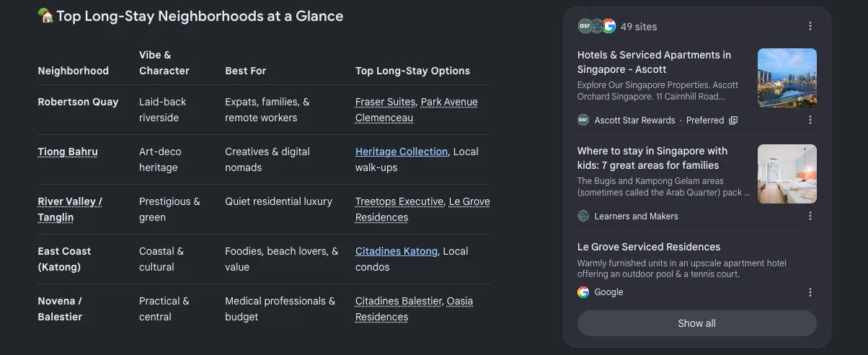Open the Tiong Bahru neighborhood link
Viewport: 868px width, 355px height.
tap(68, 152)
